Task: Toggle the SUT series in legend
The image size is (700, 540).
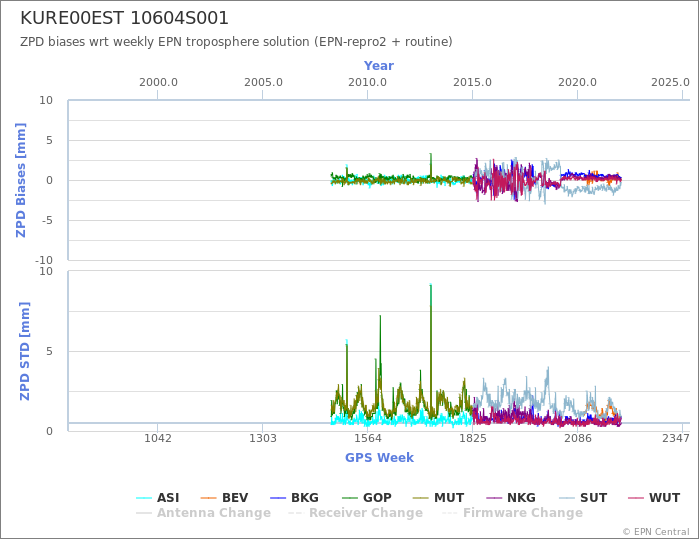Action: pyautogui.click(x=583, y=498)
